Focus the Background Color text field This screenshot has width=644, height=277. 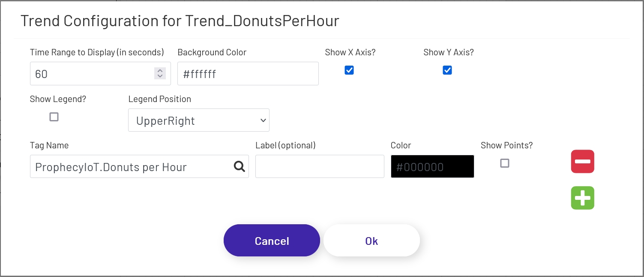tap(248, 74)
